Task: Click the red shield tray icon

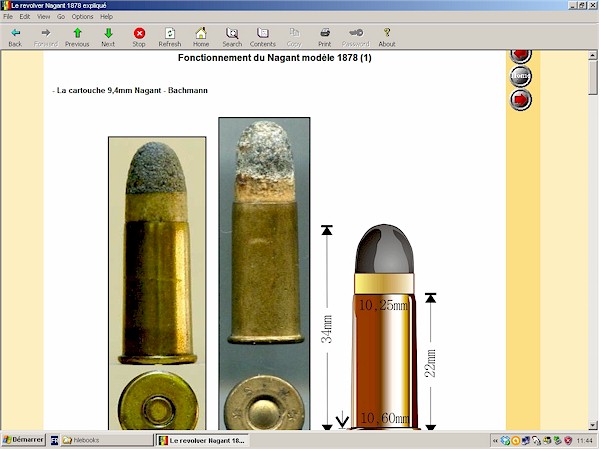Action: click(568, 441)
